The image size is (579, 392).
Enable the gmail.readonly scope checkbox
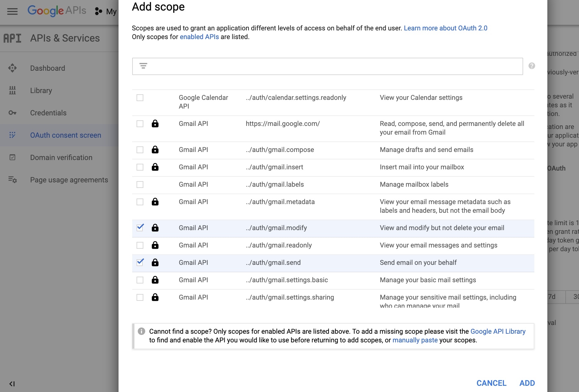click(x=140, y=245)
